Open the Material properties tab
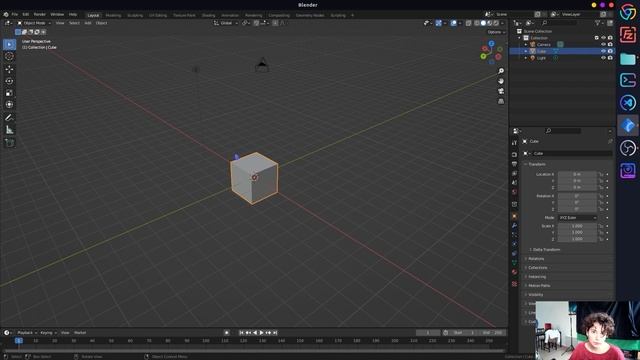The width and height of the screenshot is (640, 360). click(x=514, y=272)
